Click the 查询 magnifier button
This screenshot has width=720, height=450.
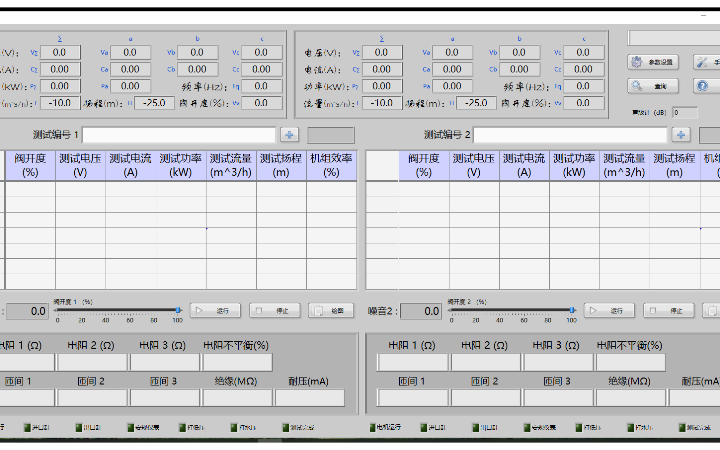coord(653,86)
